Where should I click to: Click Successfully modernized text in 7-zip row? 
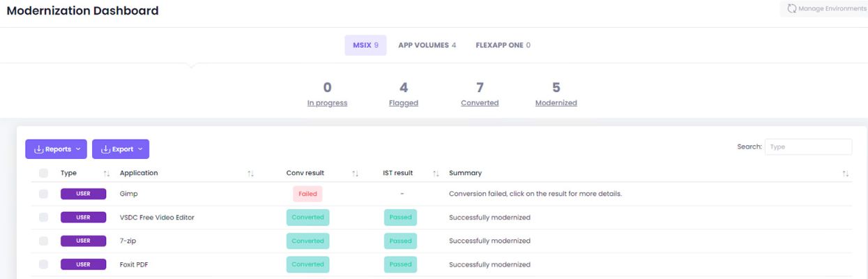tap(489, 241)
